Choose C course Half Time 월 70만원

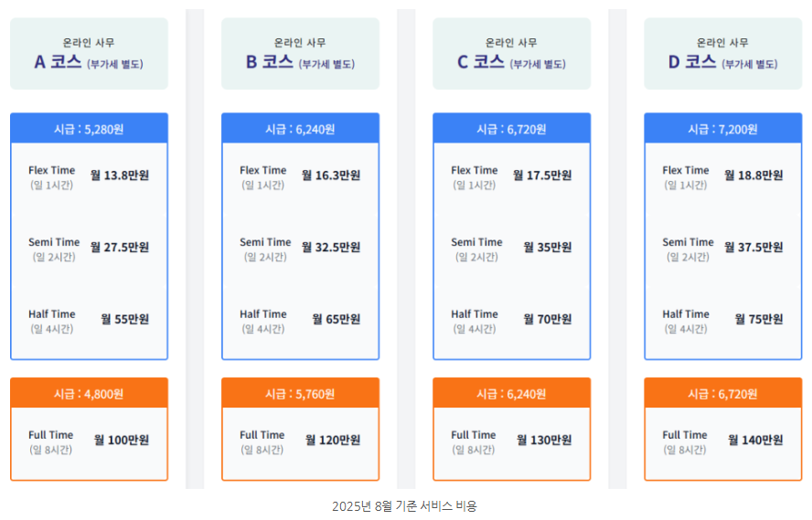pyautogui.click(x=511, y=321)
